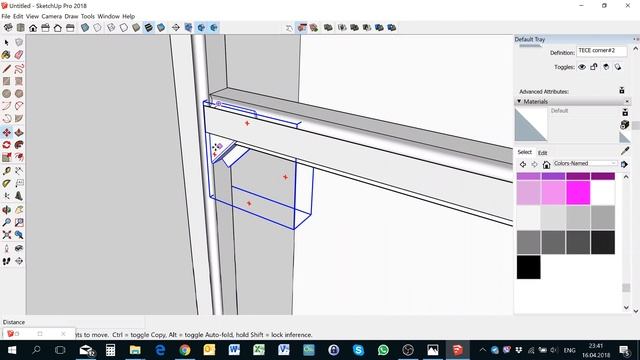Select the Walk footprints tool

(x=7, y=261)
